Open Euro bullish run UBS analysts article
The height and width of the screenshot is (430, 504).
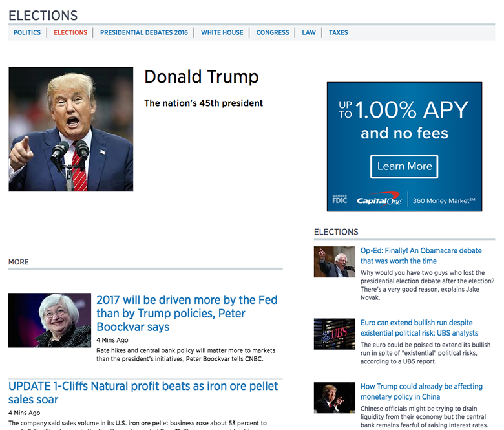tap(419, 327)
